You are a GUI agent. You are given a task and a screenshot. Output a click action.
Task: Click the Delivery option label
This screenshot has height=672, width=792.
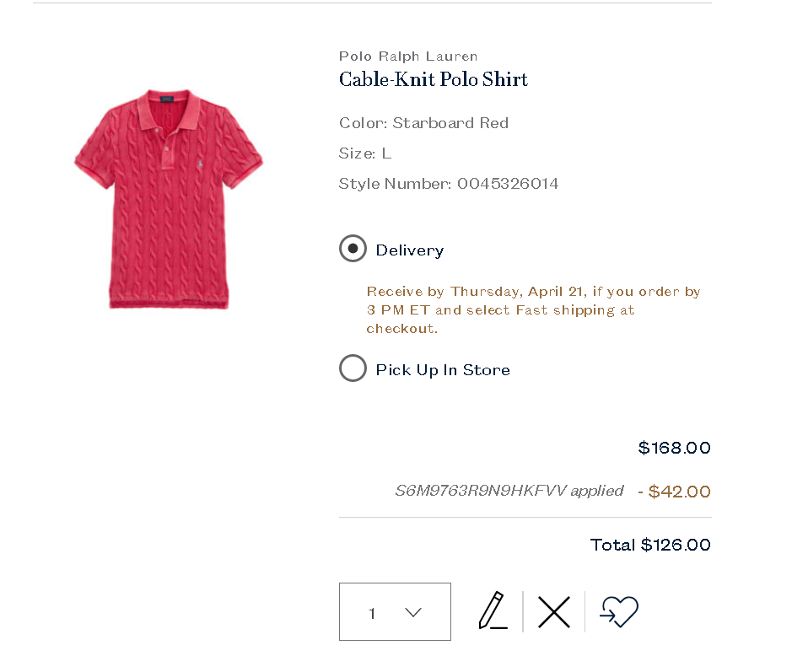[410, 250]
